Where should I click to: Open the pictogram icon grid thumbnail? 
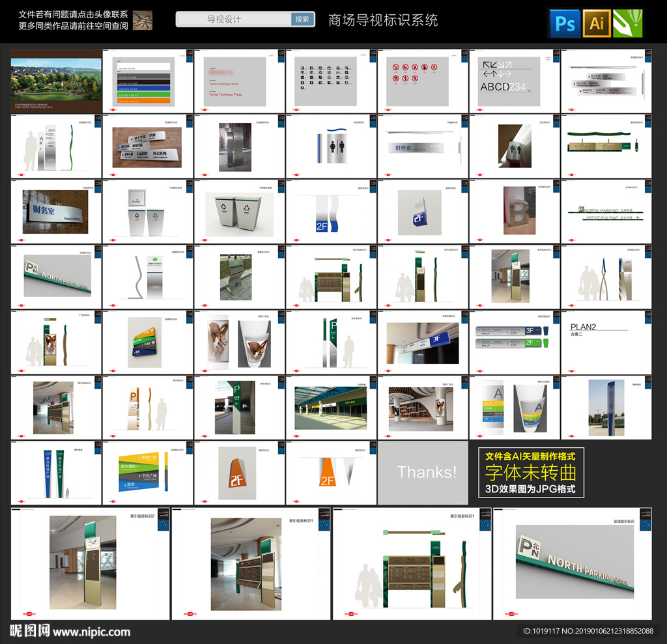click(x=331, y=81)
